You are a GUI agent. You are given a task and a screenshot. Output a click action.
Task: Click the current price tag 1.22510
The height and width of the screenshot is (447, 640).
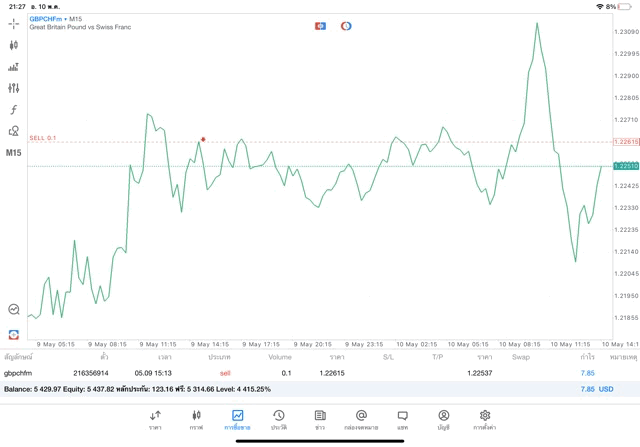[x=626, y=166]
